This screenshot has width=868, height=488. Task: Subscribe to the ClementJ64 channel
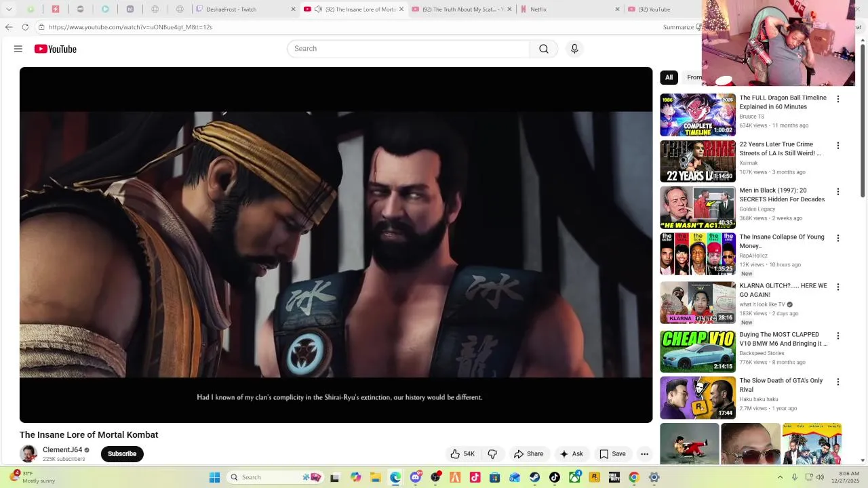(x=122, y=454)
